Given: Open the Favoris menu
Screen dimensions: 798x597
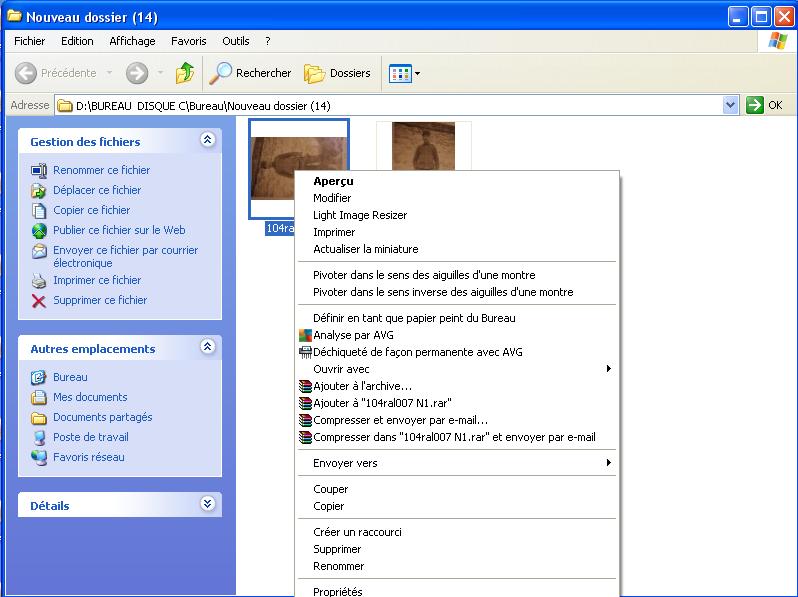Looking at the screenshot, I should pyautogui.click(x=188, y=41).
